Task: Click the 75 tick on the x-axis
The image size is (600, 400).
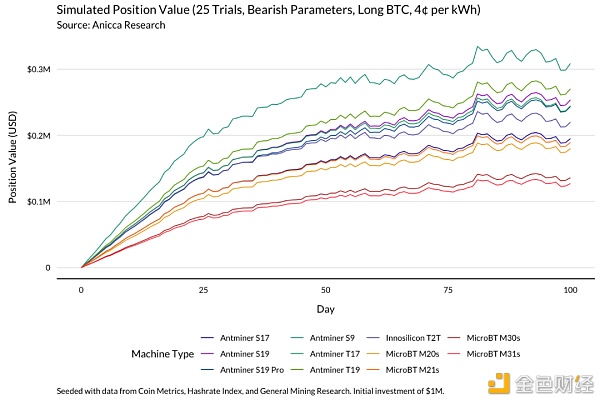Action: pyautogui.click(x=447, y=289)
